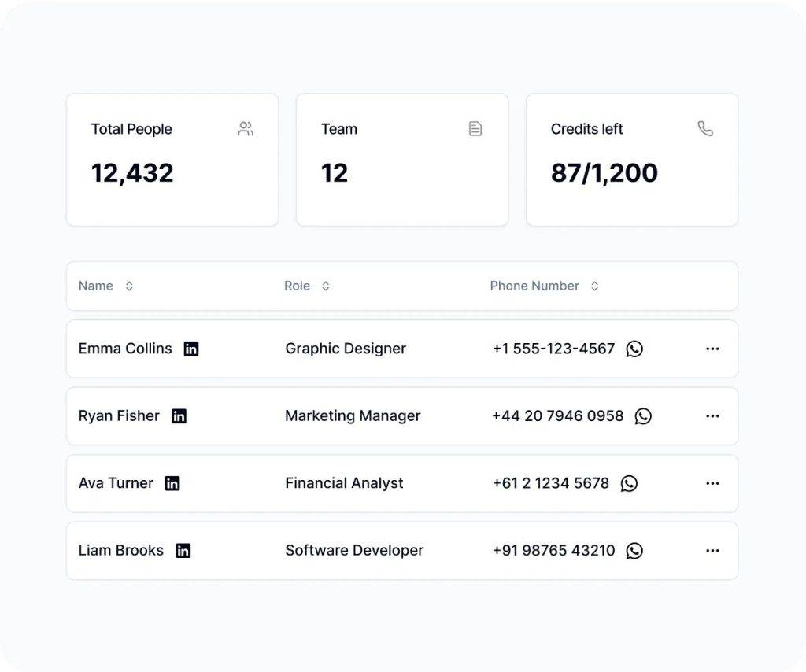
Task: Message Emma Collins via WhatsApp icon
Action: [634, 349]
